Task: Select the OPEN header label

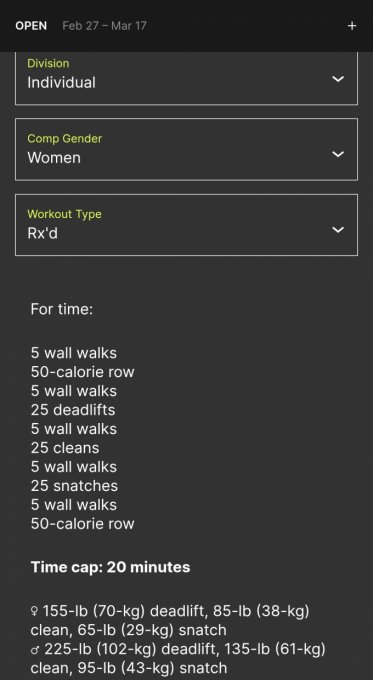Action: click(31, 26)
